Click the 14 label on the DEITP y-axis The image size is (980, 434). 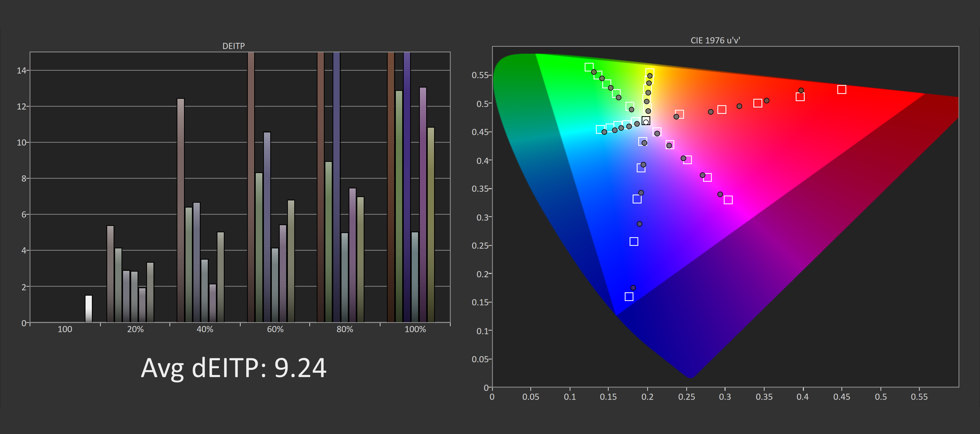pos(21,70)
